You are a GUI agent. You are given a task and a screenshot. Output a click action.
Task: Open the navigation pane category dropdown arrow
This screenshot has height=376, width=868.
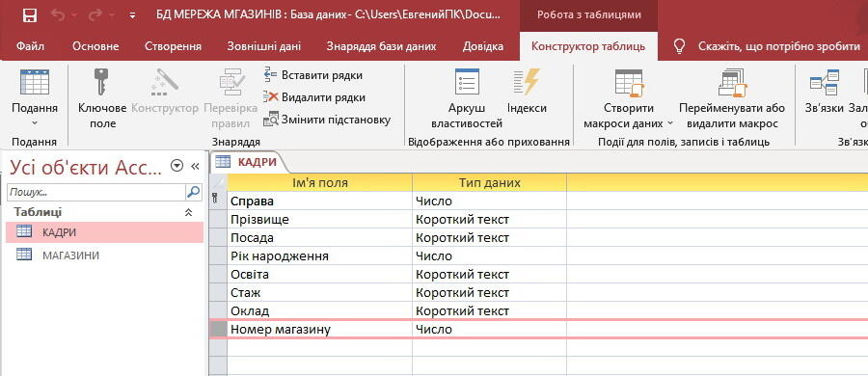176,166
